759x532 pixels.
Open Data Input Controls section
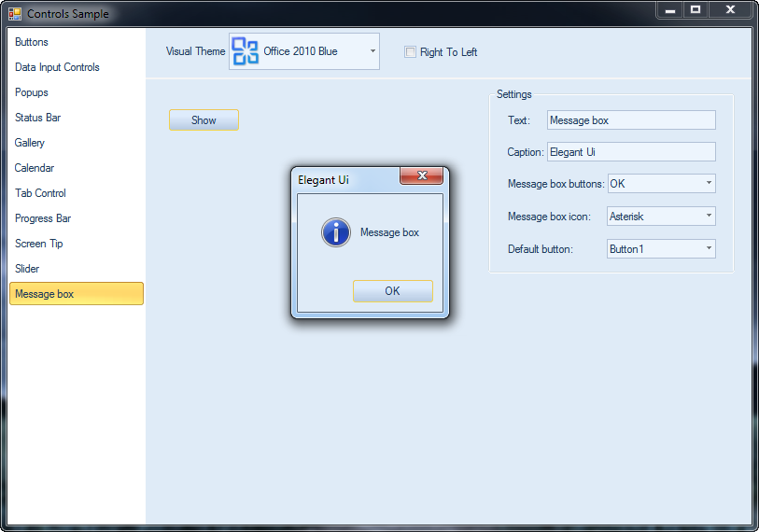coord(77,67)
